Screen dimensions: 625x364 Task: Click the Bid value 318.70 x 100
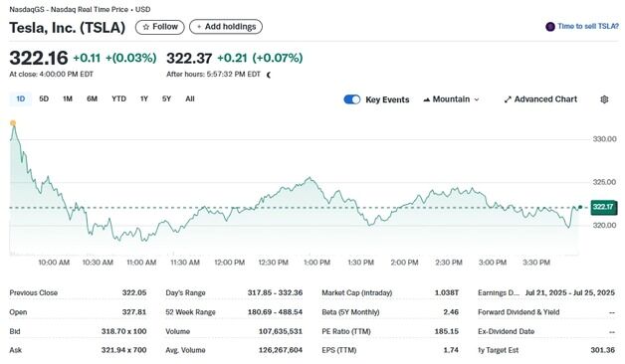coord(124,331)
